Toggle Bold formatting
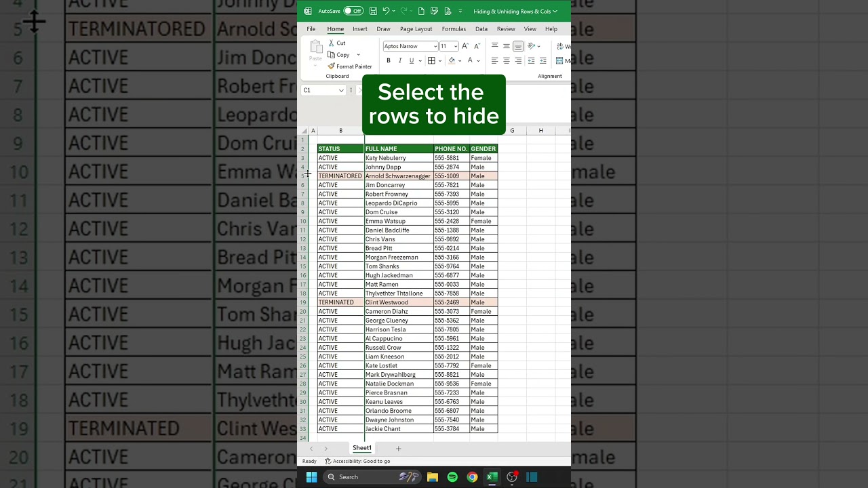The image size is (868, 488). click(389, 60)
